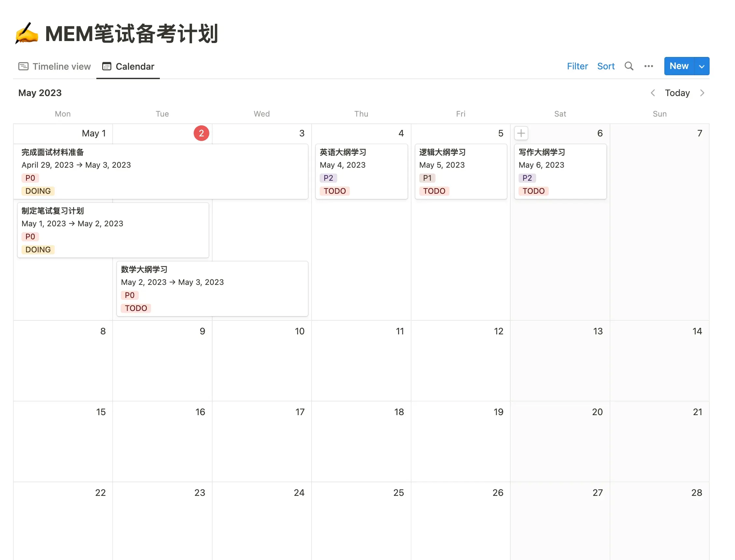735x560 pixels.
Task: Click the magnifying glass search icon
Action: (629, 66)
